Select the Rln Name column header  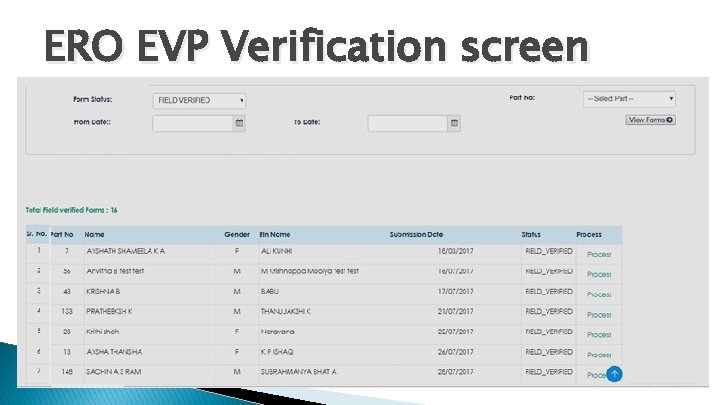click(275, 235)
